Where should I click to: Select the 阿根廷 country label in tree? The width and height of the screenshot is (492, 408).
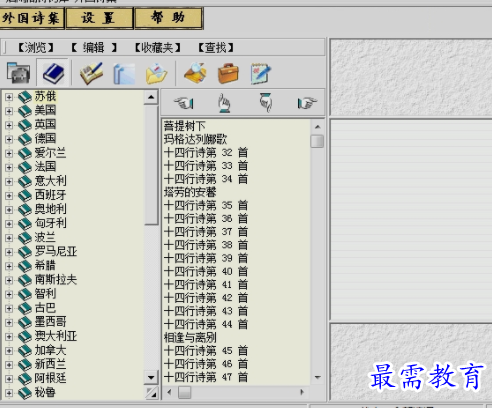click(51, 378)
